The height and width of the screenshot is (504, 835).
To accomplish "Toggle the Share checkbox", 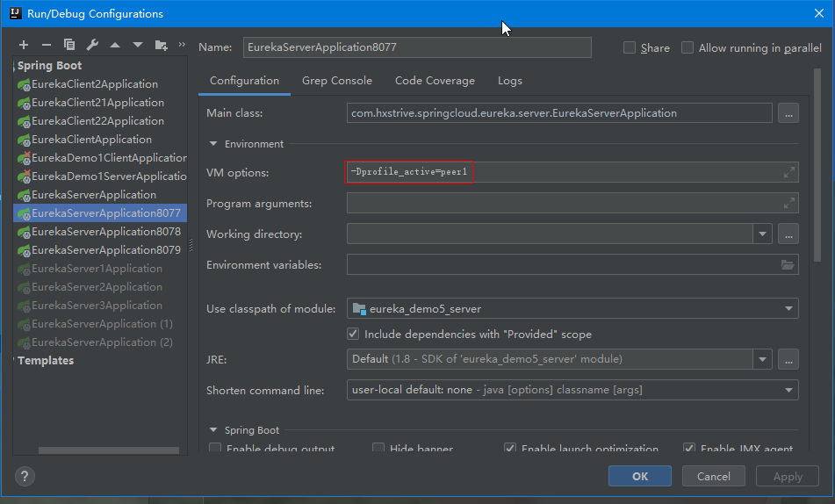I will (x=630, y=48).
